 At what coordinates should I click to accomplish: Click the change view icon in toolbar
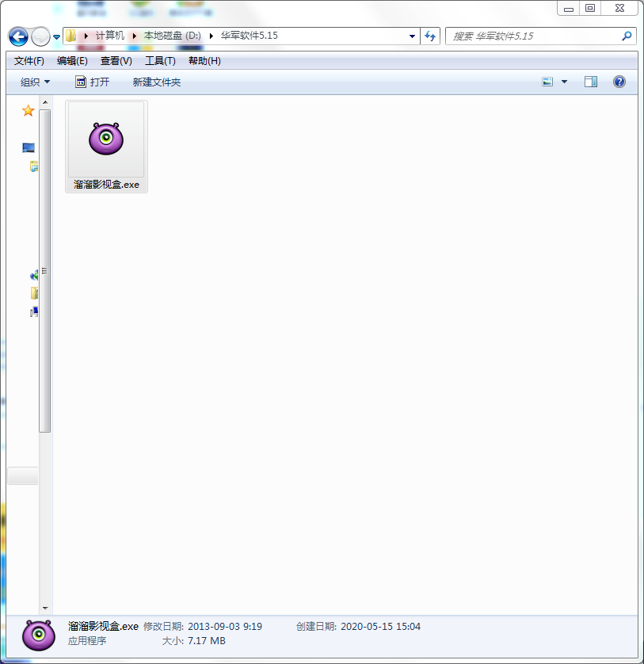(x=547, y=82)
